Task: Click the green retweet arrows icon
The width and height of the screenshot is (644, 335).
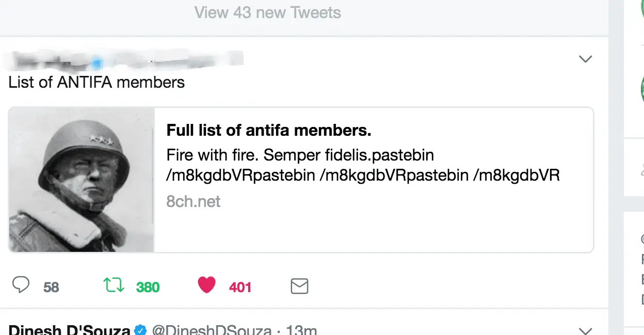Action: (114, 285)
